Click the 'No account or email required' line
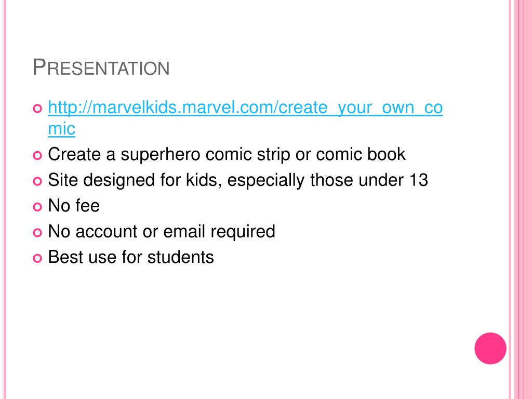Screen dimensions: 532x399 click(x=162, y=232)
